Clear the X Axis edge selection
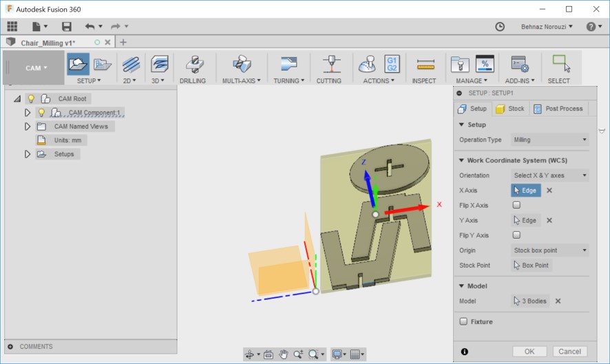Image resolution: width=610 pixels, height=364 pixels. click(549, 190)
